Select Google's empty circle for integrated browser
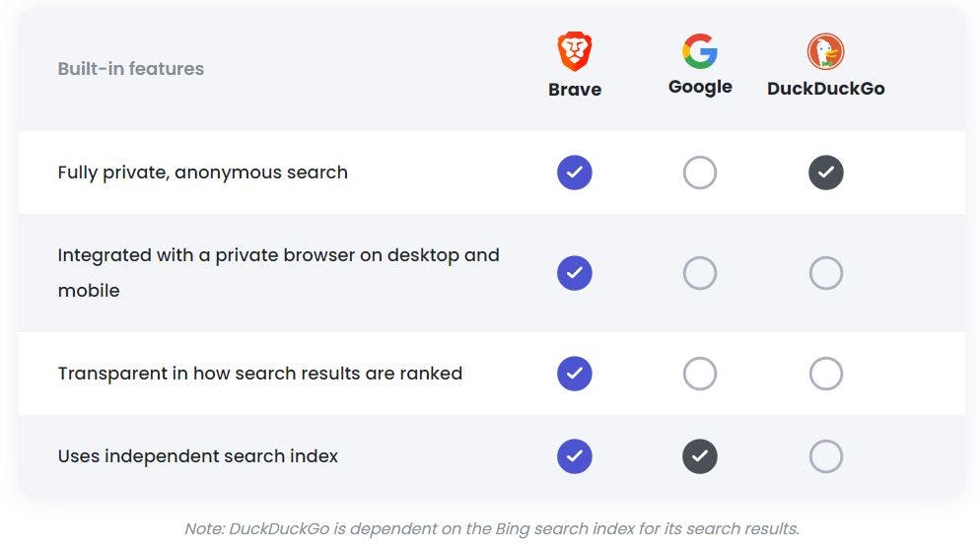The height and width of the screenshot is (549, 980). point(700,273)
